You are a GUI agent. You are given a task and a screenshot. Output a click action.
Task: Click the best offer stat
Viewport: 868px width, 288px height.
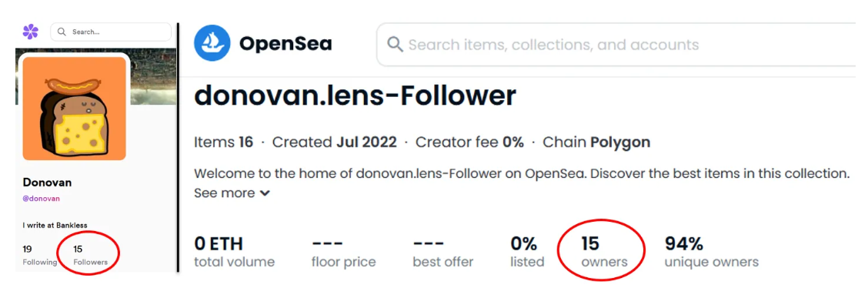point(443,252)
